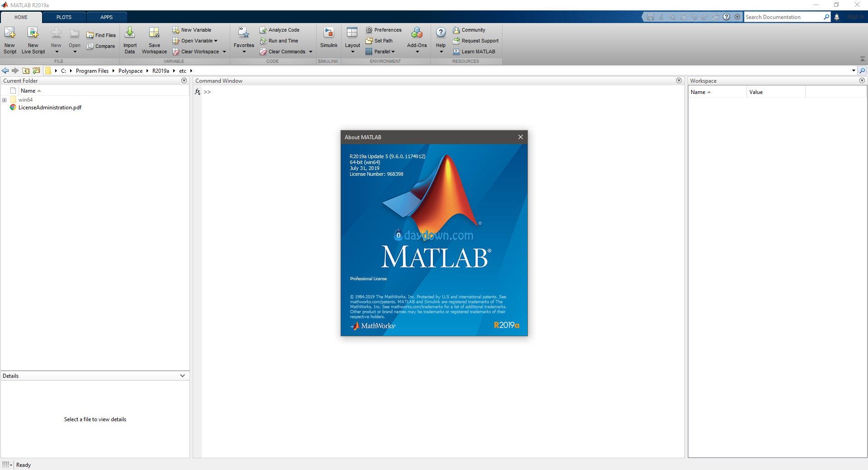
Task: Click the notifications bell icon
Action: tap(837, 17)
